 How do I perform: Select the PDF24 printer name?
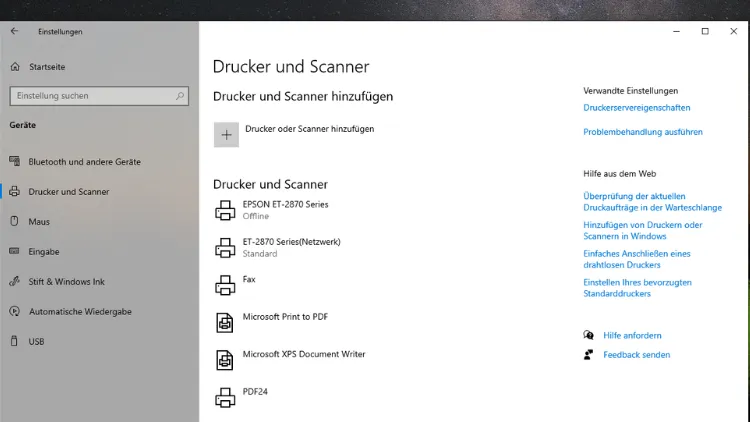coord(255,391)
